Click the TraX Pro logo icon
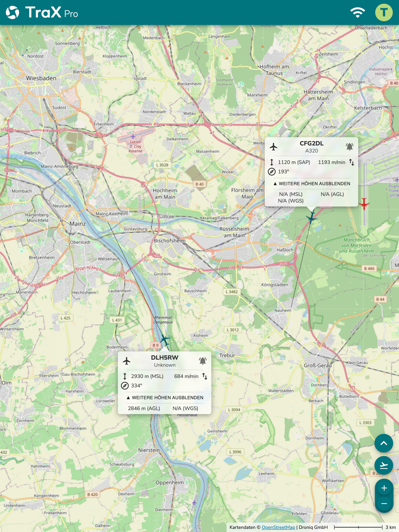The image size is (399, 532). 13,13
